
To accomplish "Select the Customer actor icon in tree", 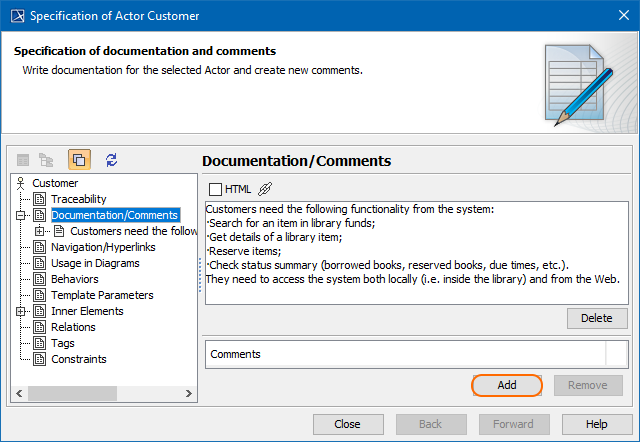I will [x=21, y=183].
